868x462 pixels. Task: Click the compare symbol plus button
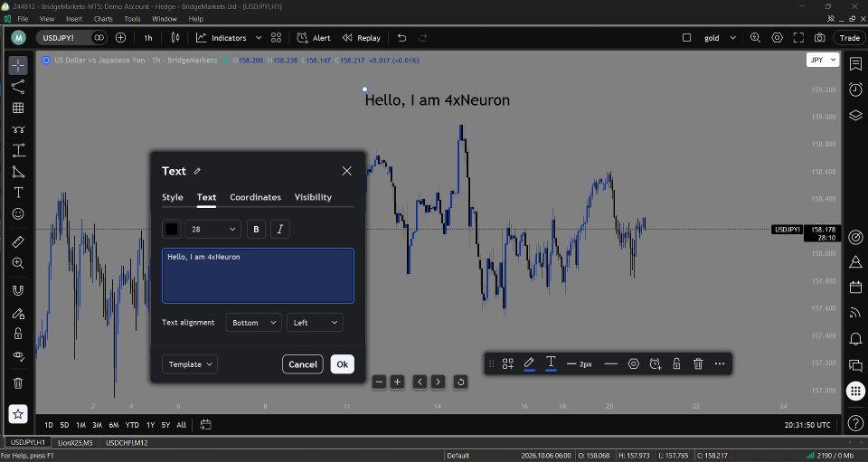click(120, 38)
